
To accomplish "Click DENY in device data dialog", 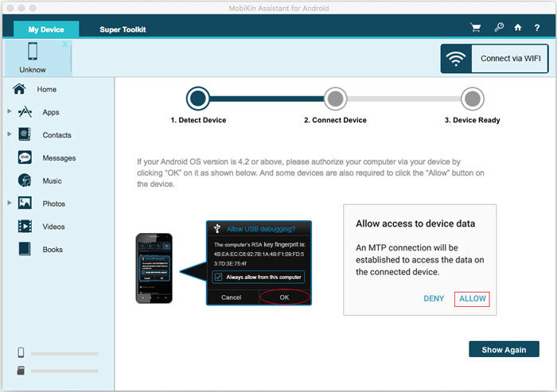I will tap(434, 299).
